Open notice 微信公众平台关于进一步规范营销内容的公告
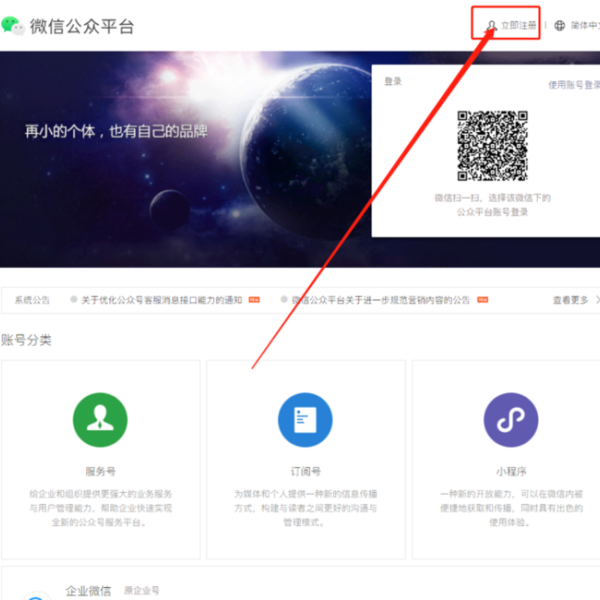The image size is (600, 600). [x=380, y=300]
